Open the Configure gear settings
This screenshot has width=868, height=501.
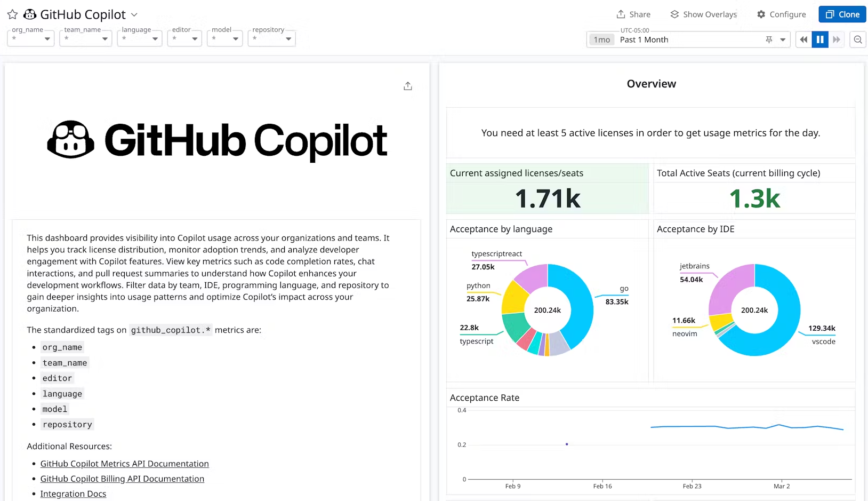tap(782, 14)
